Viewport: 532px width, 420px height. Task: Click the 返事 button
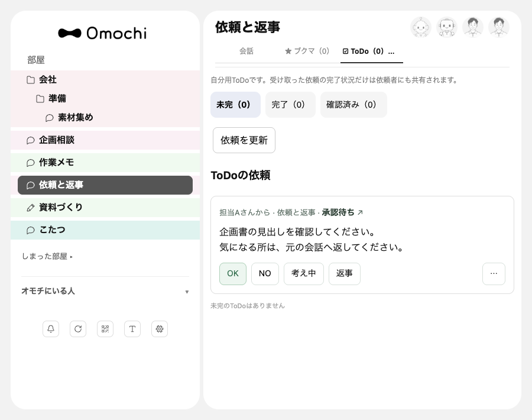[345, 274]
